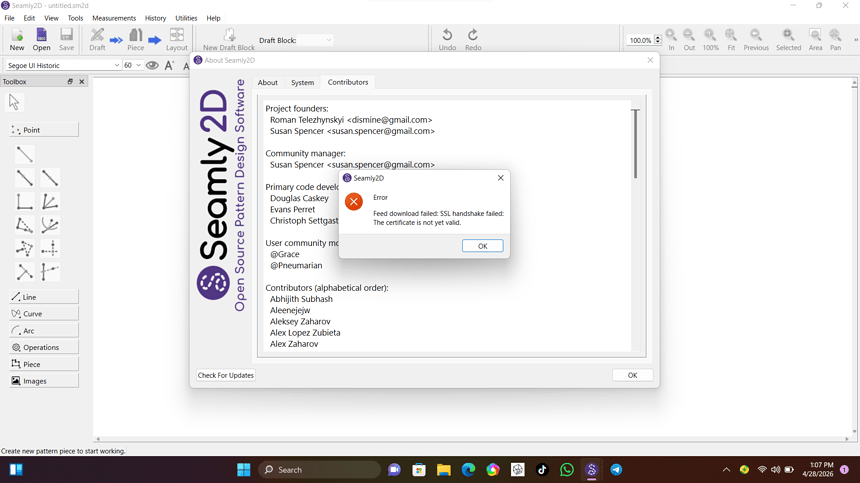860x483 pixels.
Task: Expand the Point section in Toolbox
Action: click(44, 130)
